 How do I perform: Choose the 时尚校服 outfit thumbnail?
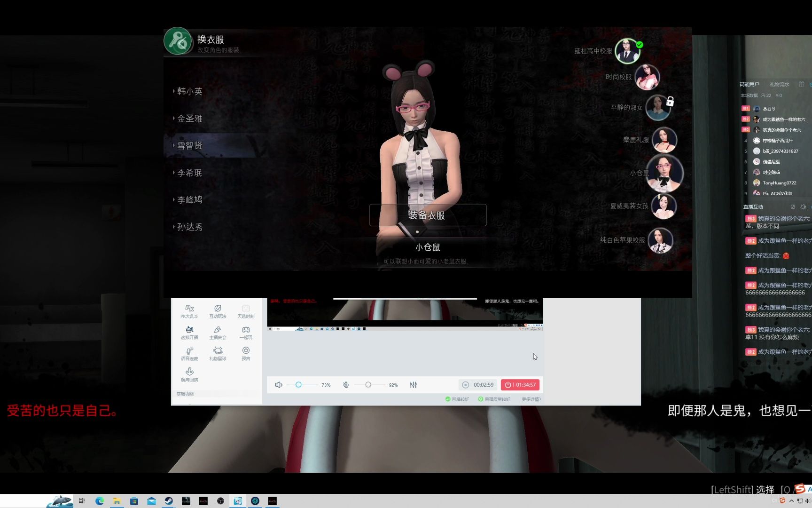tap(648, 77)
